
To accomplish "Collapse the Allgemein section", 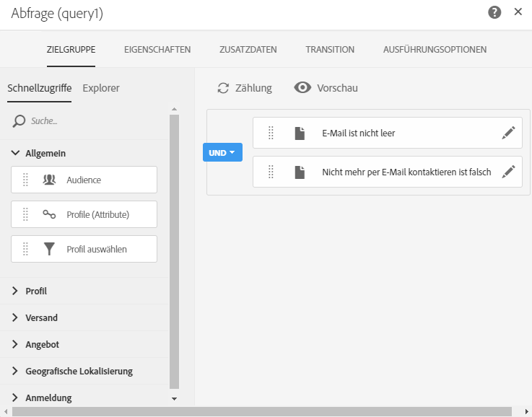I will [x=16, y=153].
